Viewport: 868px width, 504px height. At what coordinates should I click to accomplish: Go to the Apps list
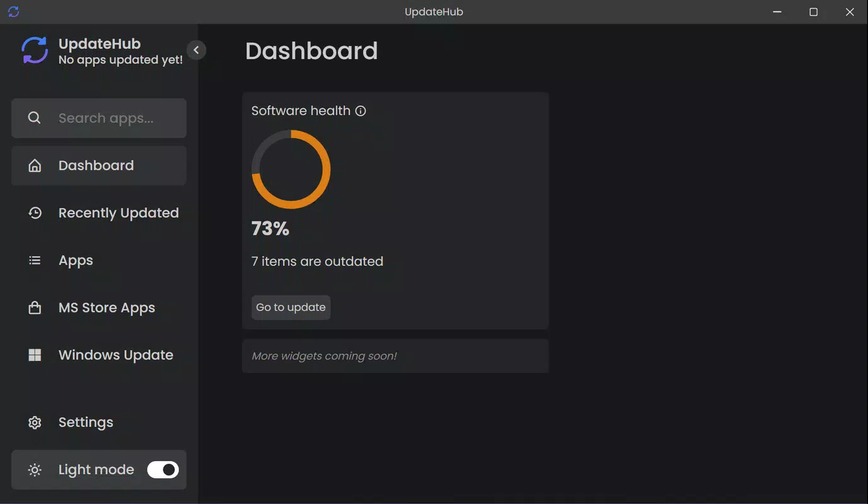(99, 260)
